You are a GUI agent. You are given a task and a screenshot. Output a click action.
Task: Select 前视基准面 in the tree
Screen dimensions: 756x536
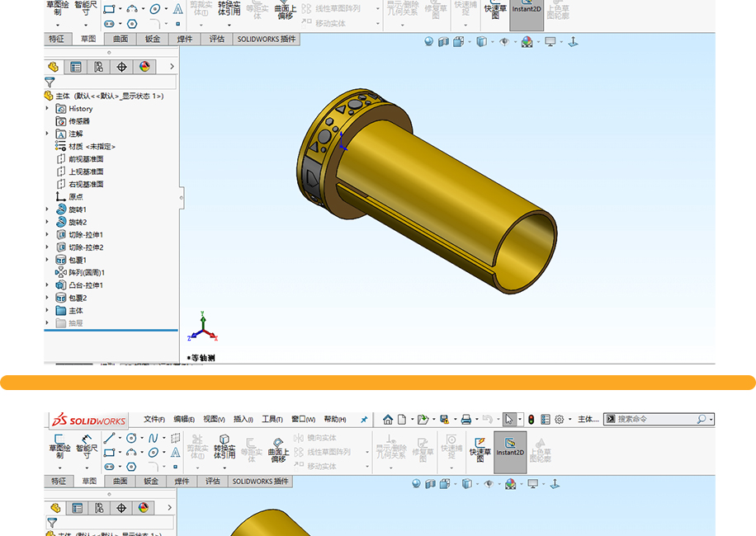coord(81,159)
